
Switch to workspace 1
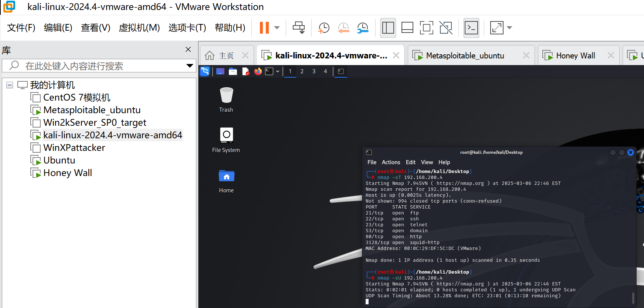(290, 71)
